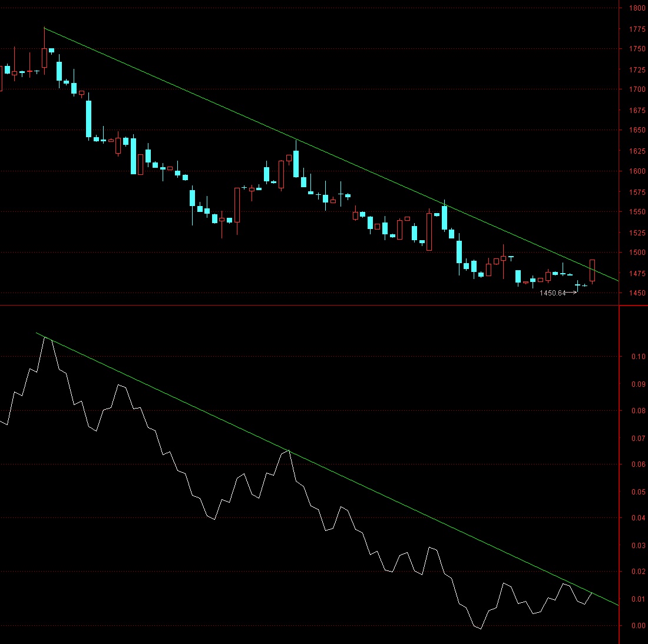
Task: Click the indicator line trough near 0.00
Action: click(480, 628)
